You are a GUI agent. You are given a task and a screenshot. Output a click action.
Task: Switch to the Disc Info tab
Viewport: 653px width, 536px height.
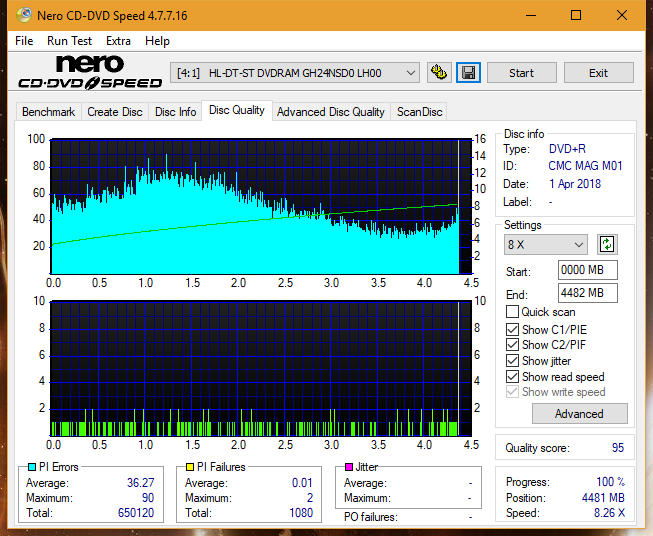[x=175, y=112]
